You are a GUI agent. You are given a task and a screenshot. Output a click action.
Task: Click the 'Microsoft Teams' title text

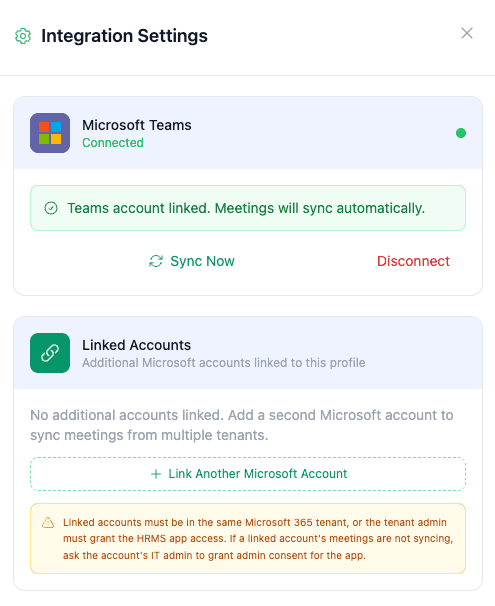(137, 125)
